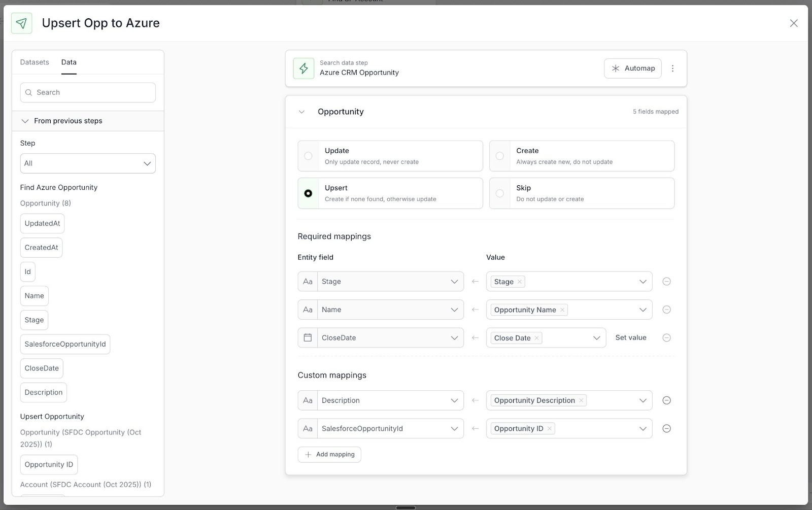Click Set value next to Close Date
Image resolution: width=812 pixels, height=510 pixels.
(631, 338)
